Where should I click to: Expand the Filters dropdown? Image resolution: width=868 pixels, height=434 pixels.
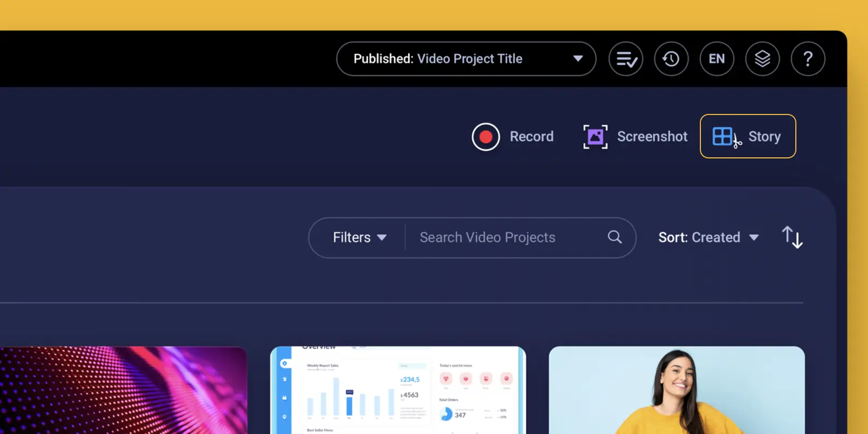[360, 238]
